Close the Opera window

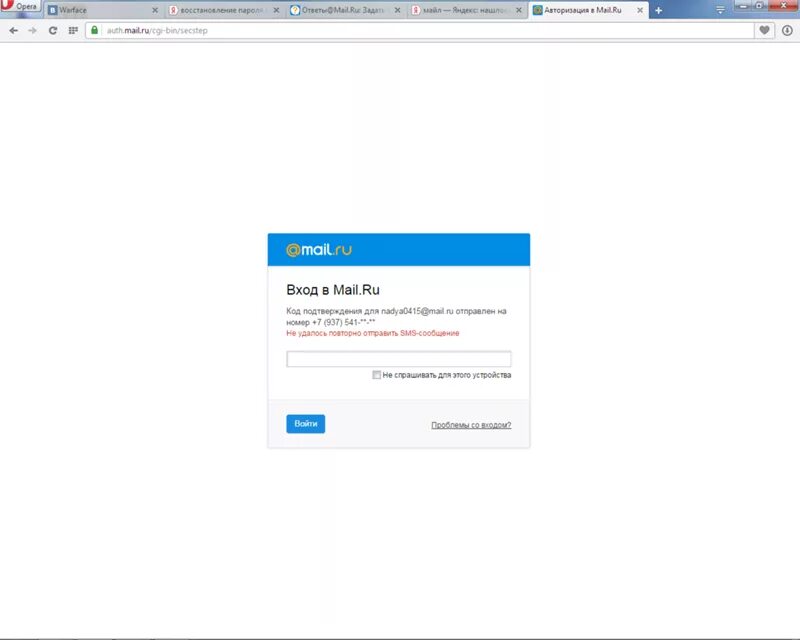point(783,5)
